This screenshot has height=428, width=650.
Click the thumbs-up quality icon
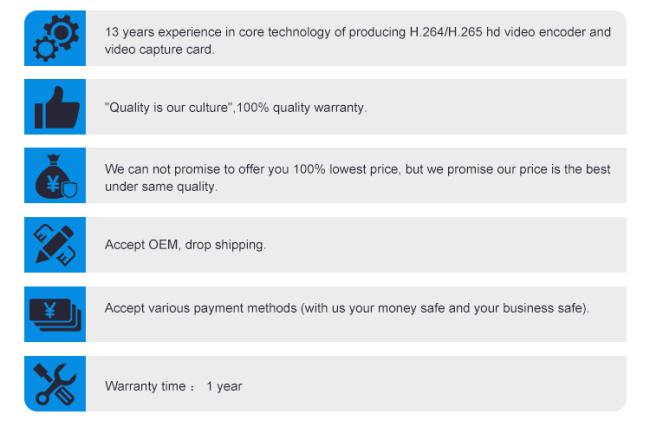[56, 107]
